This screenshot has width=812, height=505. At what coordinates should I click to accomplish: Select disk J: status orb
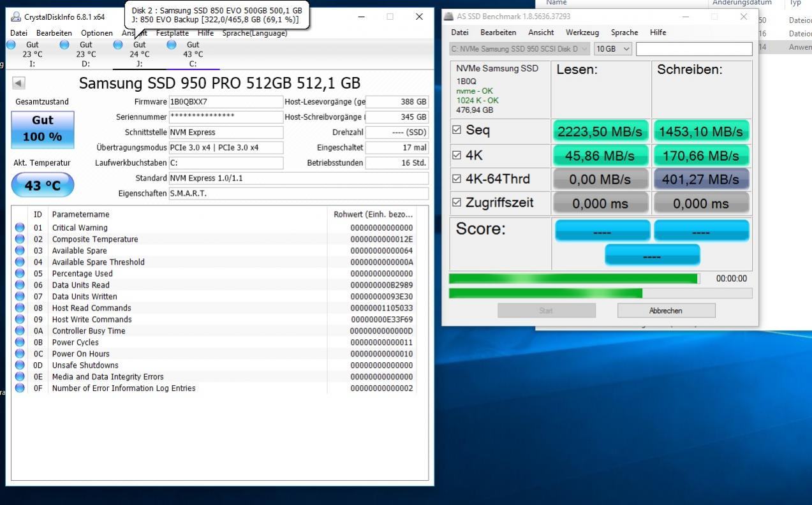click(x=118, y=45)
